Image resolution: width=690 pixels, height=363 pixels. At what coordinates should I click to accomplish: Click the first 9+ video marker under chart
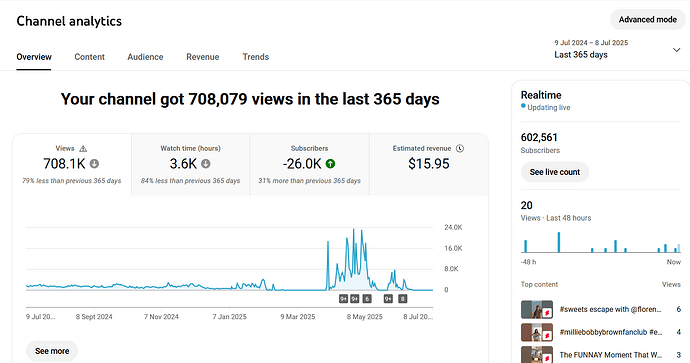pyautogui.click(x=343, y=299)
